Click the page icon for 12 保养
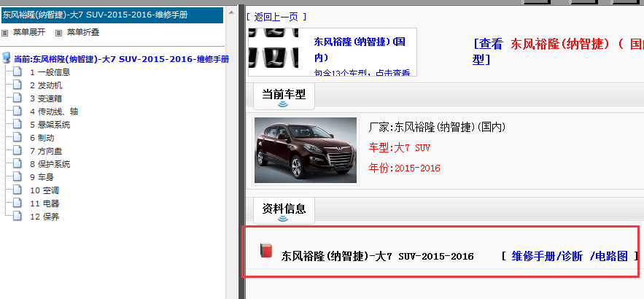Image resolution: width=644 pixels, height=299 pixels. [x=17, y=217]
